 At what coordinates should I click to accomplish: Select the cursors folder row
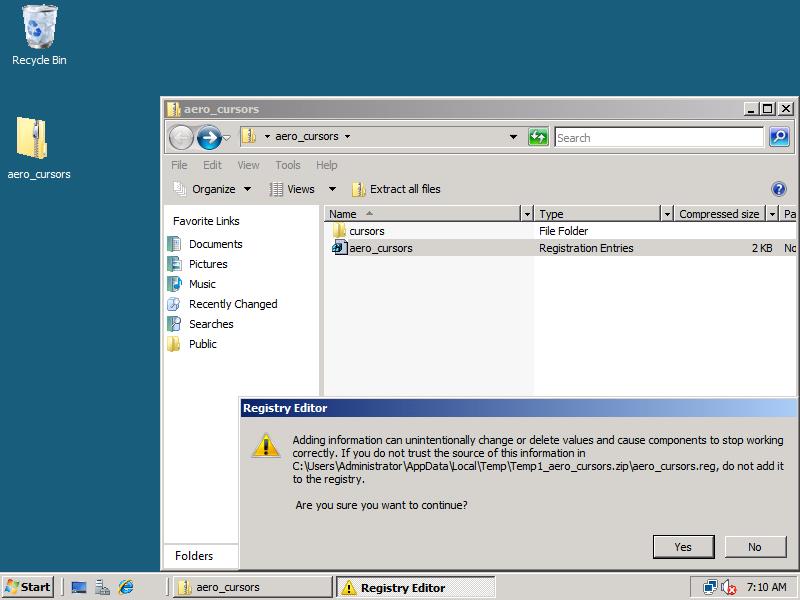(x=560, y=231)
